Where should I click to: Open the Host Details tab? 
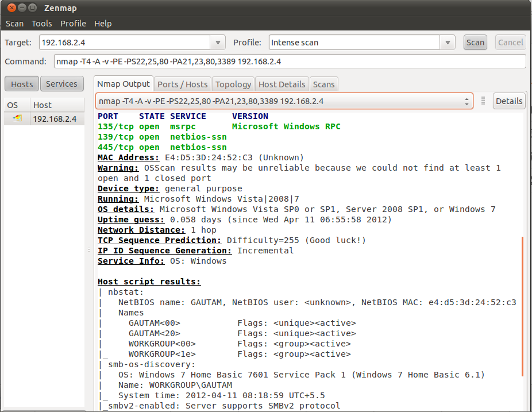click(282, 84)
